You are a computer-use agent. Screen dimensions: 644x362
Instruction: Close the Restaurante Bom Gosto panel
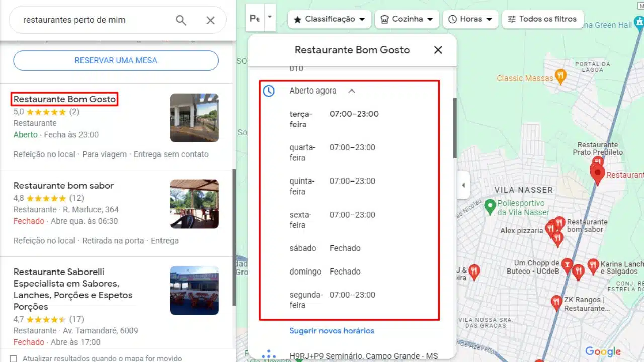[x=438, y=50]
